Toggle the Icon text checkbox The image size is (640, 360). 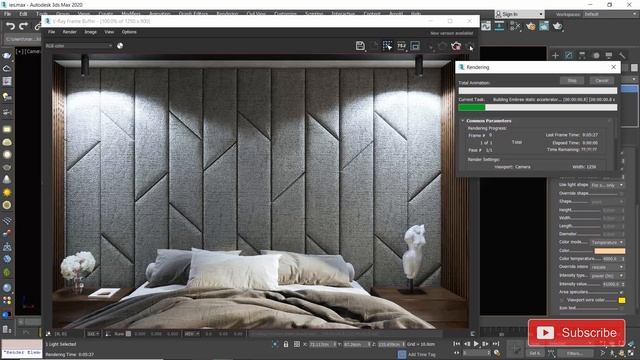(621, 308)
